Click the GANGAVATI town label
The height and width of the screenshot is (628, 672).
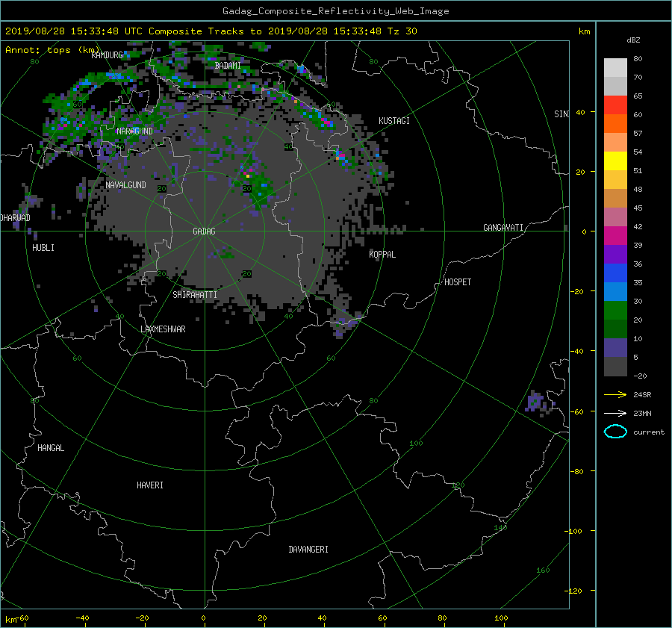click(x=503, y=228)
